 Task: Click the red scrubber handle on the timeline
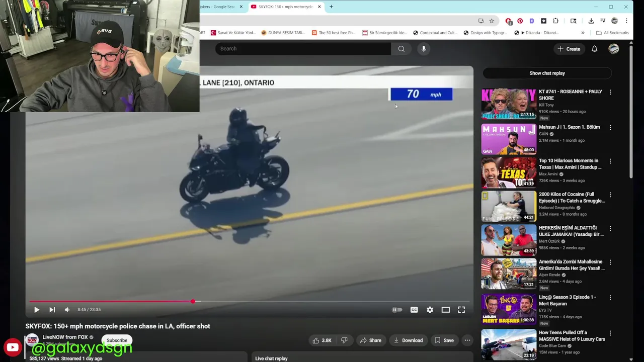point(193,302)
